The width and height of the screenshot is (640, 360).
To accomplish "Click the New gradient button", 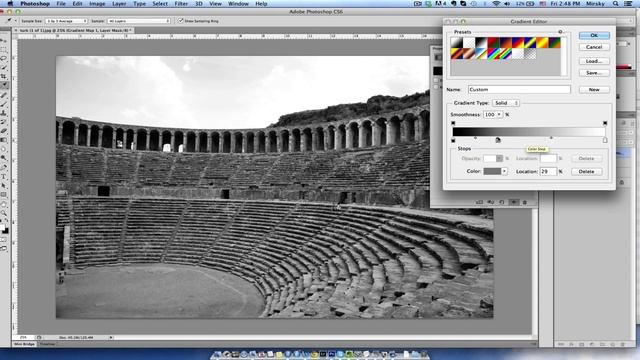I will point(594,89).
